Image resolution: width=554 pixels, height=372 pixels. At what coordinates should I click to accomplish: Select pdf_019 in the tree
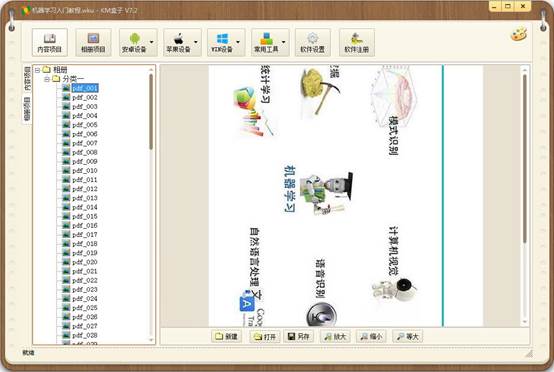coord(85,253)
